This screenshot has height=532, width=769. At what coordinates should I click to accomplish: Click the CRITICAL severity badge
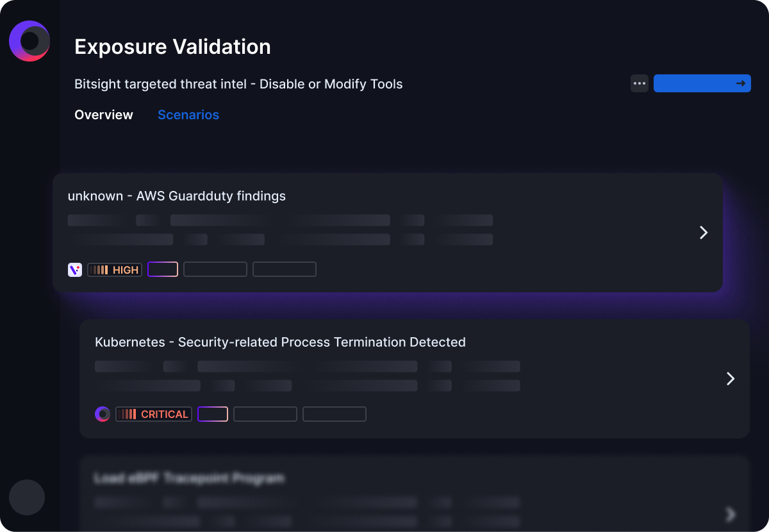[154, 414]
